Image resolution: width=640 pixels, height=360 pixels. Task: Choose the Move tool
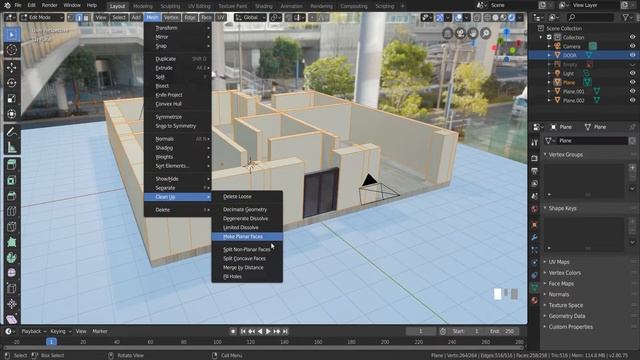coord(11,67)
